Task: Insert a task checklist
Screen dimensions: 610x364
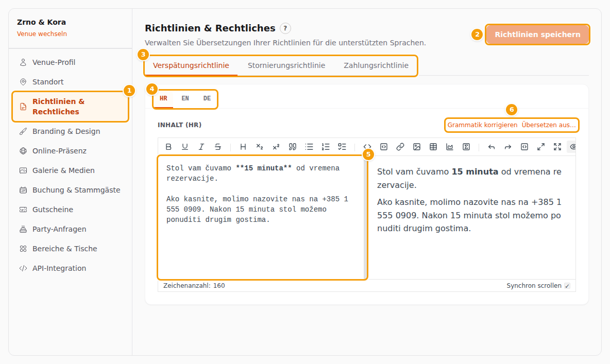Action: point(342,147)
